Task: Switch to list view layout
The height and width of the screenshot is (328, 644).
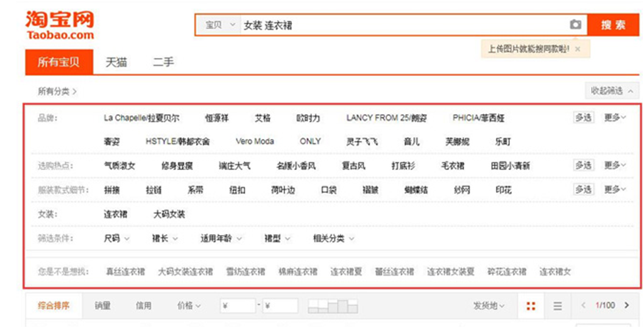Action: [x=557, y=306]
